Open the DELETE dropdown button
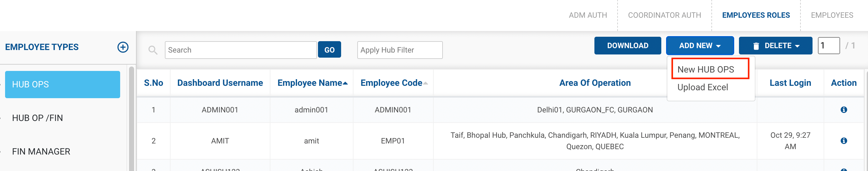The height and width of the screenshot is (171, 868). point(775,46)
